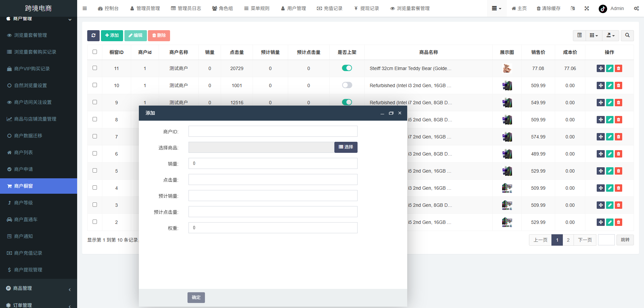Open 充值记录 from the top menu

pos(330,8)
